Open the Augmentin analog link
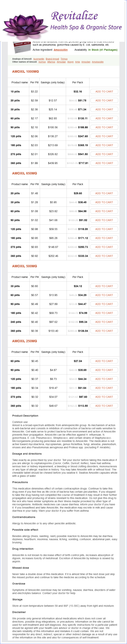127x644 pixels. 39,59
